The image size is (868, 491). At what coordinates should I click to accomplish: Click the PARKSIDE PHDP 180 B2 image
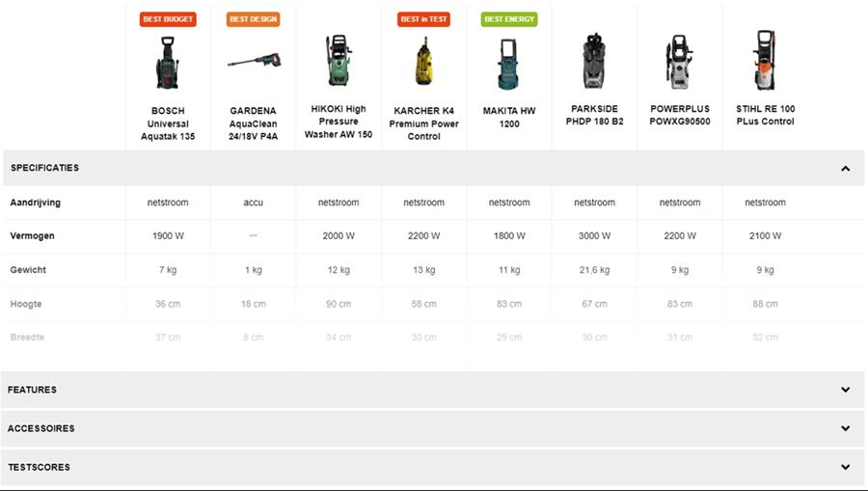pos(594,61)
